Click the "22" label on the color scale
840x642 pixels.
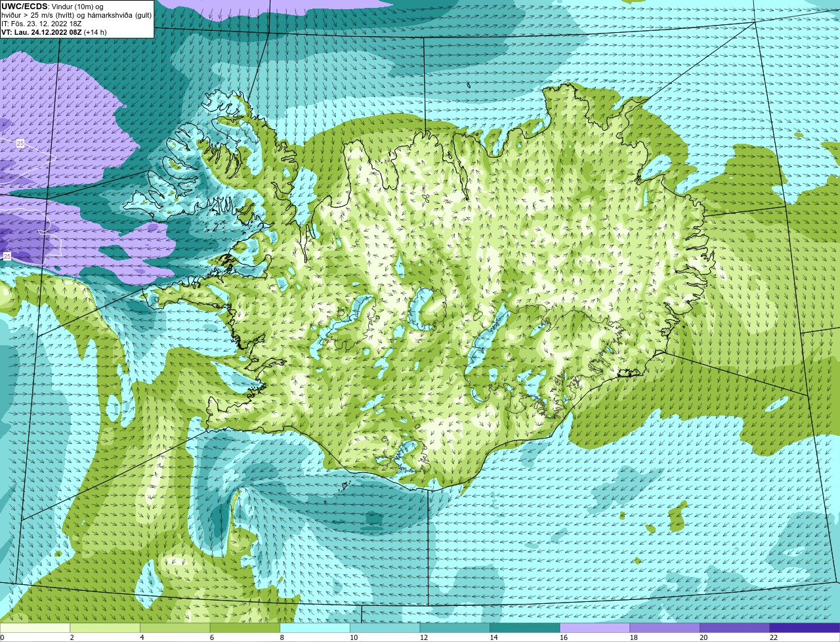pos(774,637)
